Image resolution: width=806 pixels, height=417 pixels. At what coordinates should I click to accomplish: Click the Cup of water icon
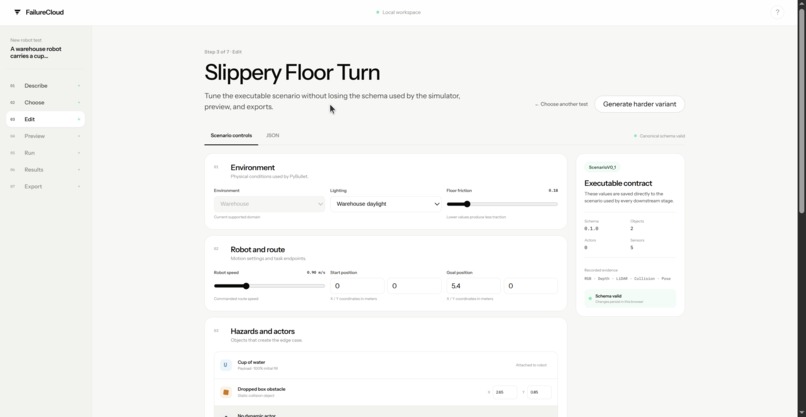tap(225, 365)
